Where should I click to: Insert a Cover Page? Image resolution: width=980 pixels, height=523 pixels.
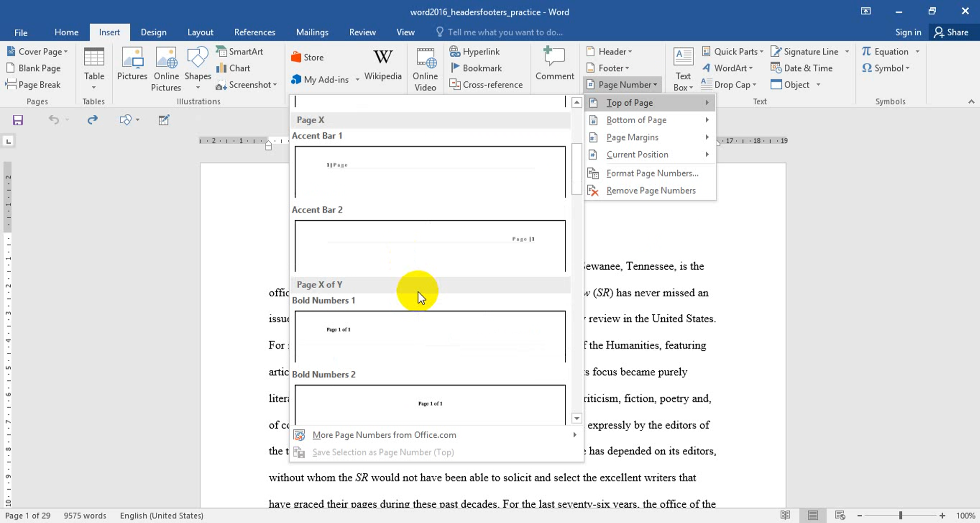tap(37, 52)
